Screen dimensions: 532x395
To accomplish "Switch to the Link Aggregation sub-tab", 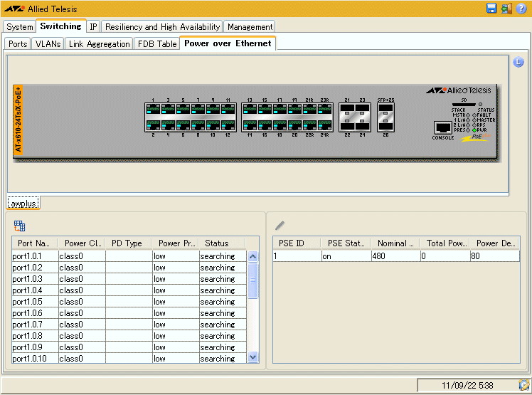I will tap(99, 44).
